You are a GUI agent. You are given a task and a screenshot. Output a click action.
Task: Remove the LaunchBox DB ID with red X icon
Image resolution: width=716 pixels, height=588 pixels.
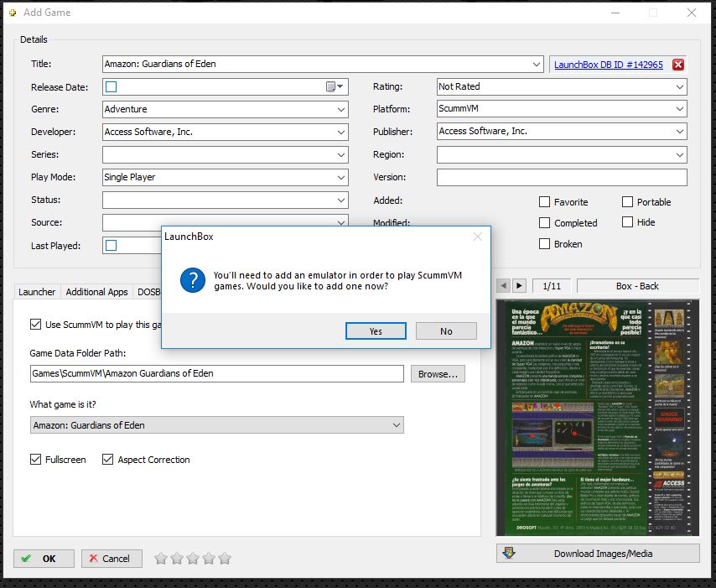pyautogui.click(x=678, y=65)
